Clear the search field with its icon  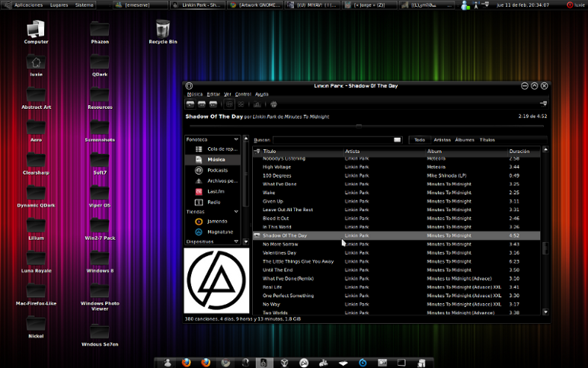pos(397,140)
